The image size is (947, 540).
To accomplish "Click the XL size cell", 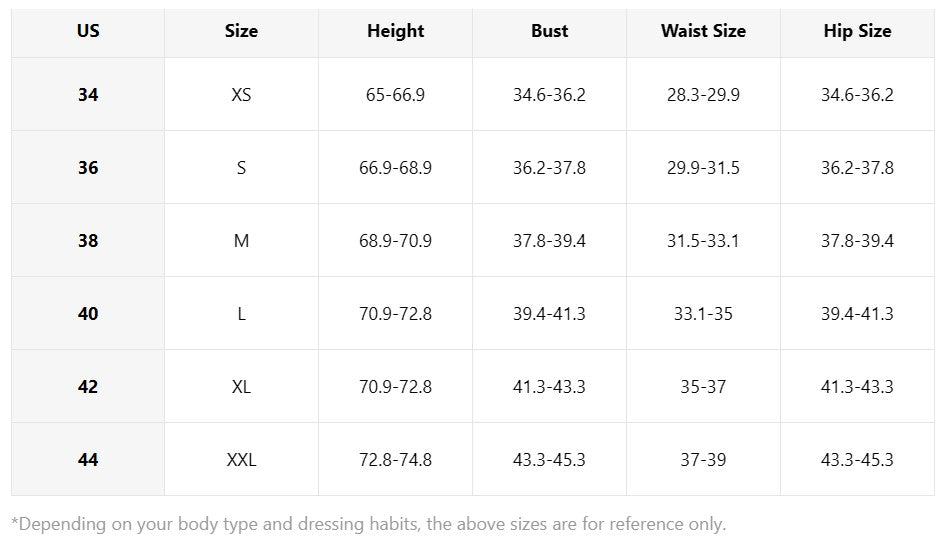I will (x=242, y=387).
